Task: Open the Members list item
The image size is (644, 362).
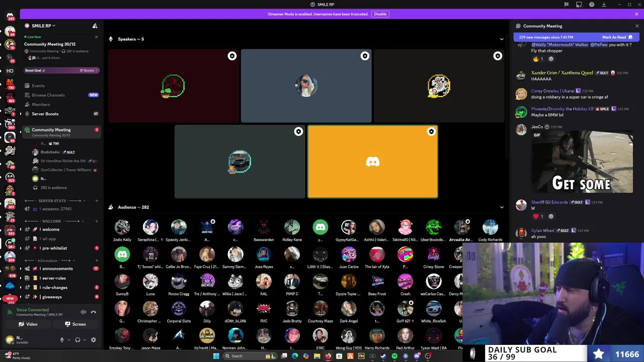Action: 61,105
